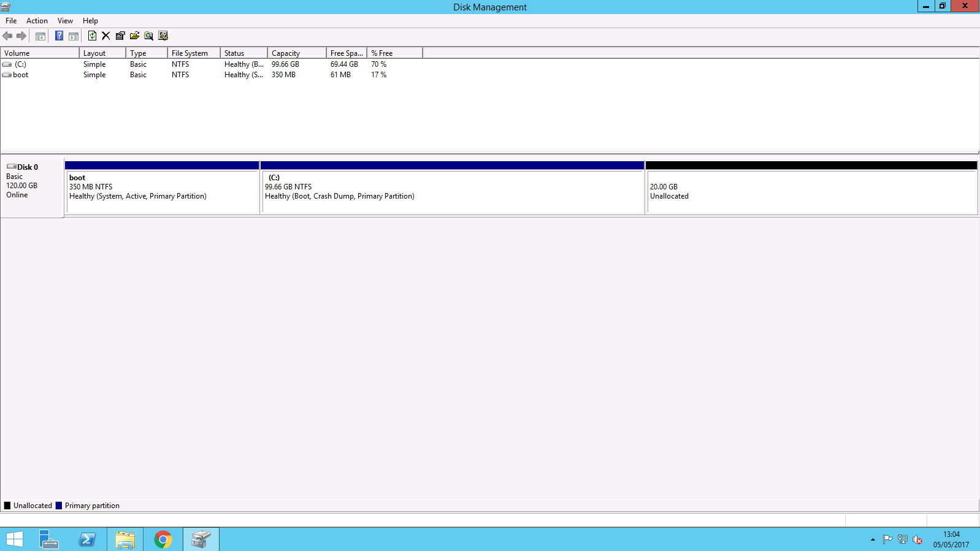Click the Action Center flag tray icon
The image size is (980, 551).
[887, 539]
